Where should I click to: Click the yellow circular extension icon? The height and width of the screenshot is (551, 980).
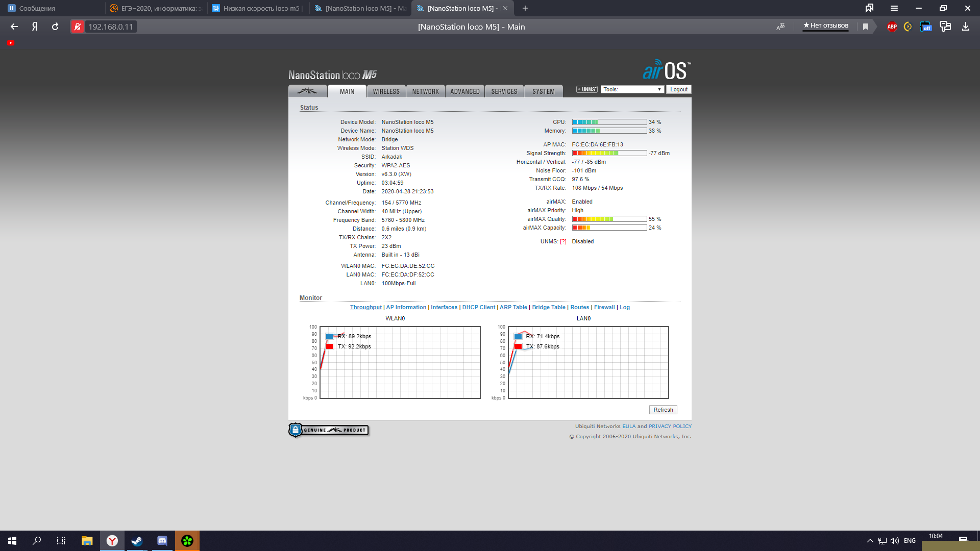pyautogui.click(x=908, y=27)
